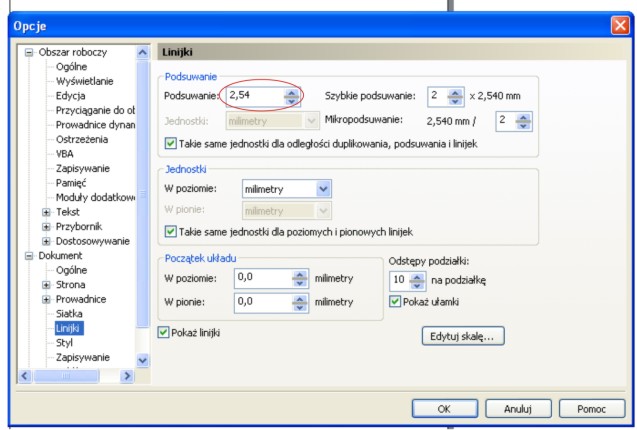Click Szybkie podsuwanie spinner arrows

(x=453, y=96)
